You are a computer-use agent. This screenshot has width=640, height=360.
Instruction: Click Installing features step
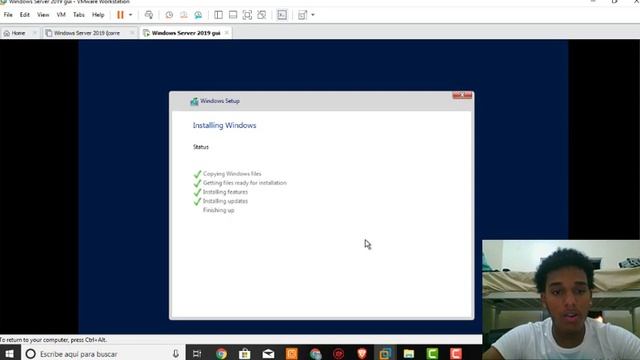[x=225, y=192]
